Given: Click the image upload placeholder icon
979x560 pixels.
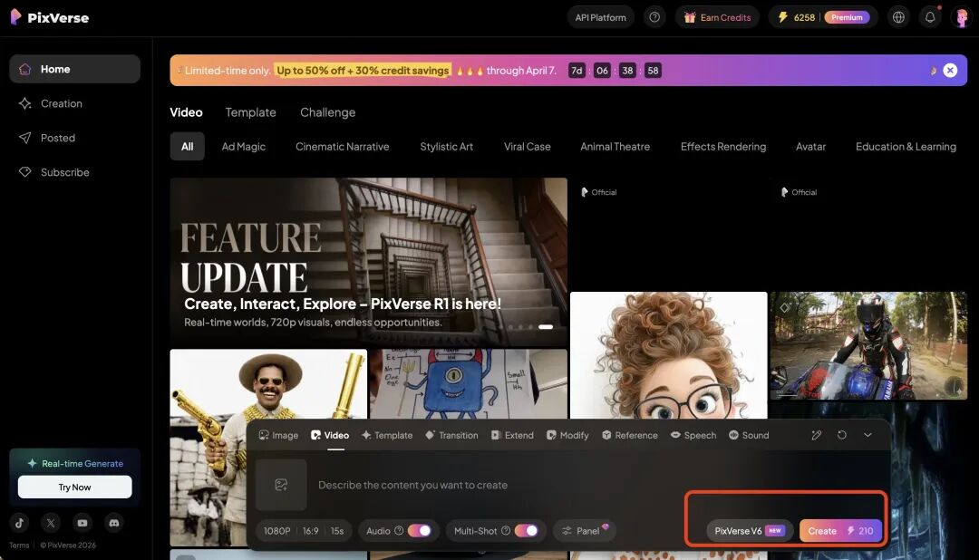Looking at the screenshot, I should [281, 485].
